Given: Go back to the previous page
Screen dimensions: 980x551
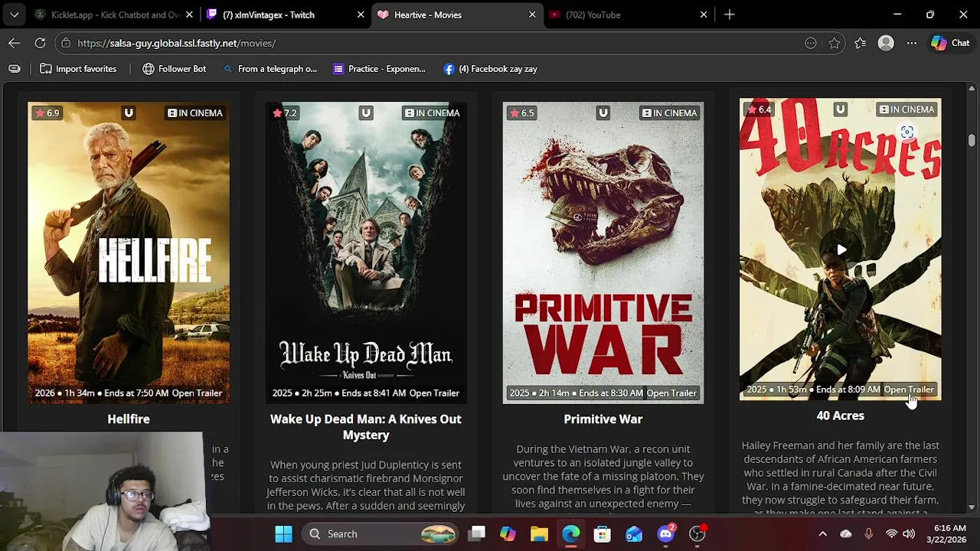Looking at the screenshot, I should (x=15, y=43).
